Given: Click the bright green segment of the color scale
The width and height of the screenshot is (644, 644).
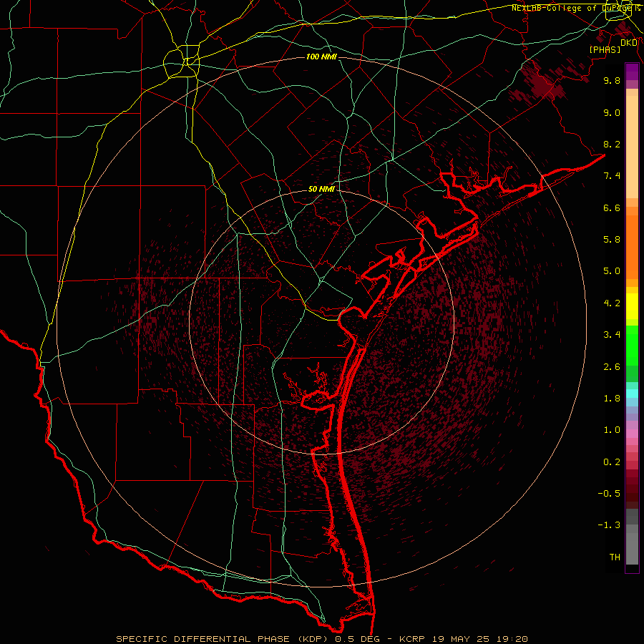Looking at the screenshot, I should 632,345.
